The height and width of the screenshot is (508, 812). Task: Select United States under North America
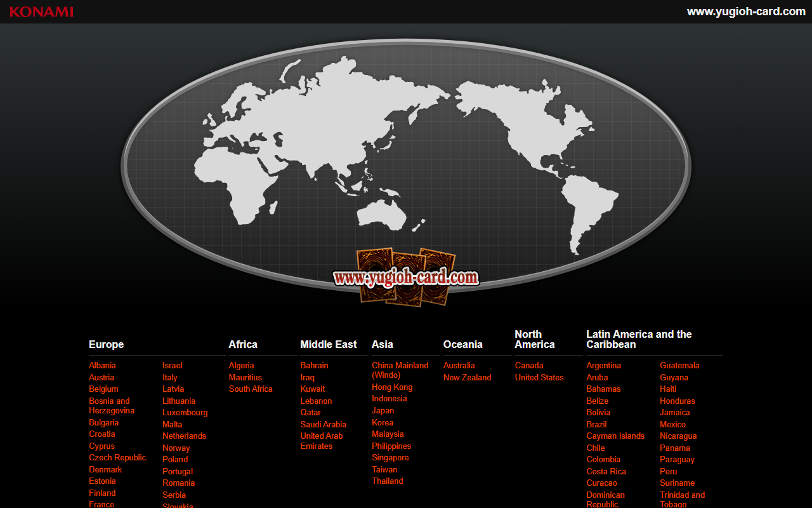pyautogui.click(x=539, y=377)
